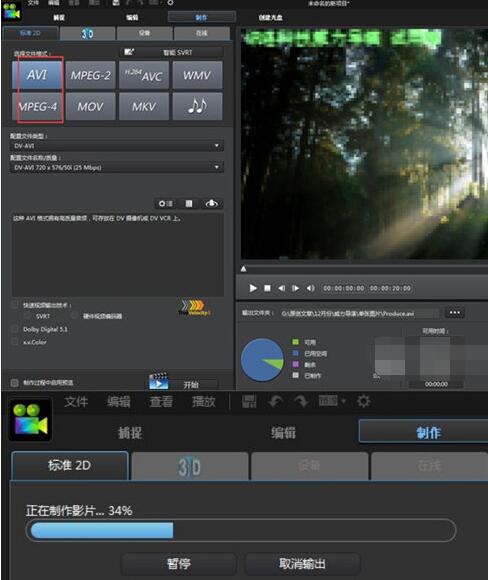Enable the Dolby Digital 5.1 checkbox

pyautogui.click(x=15, y=329)
